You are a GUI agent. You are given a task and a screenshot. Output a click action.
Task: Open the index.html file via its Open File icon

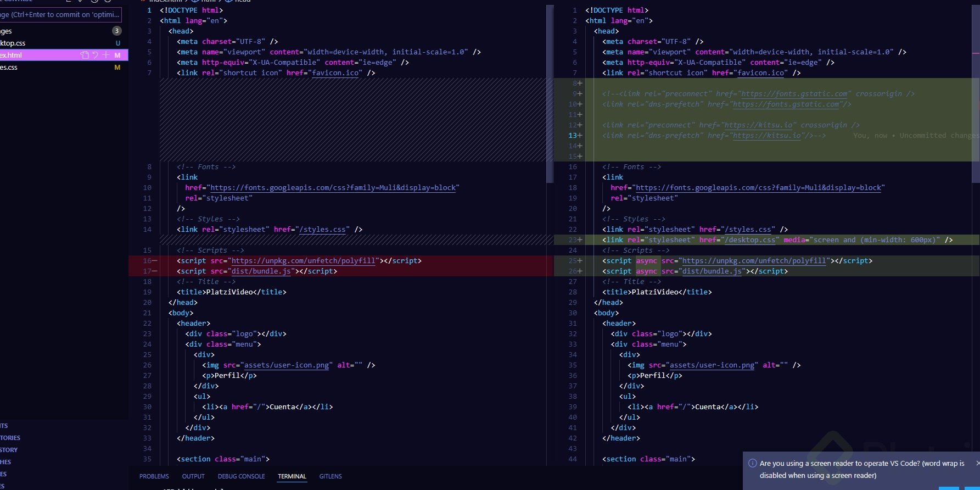point(85,55)
